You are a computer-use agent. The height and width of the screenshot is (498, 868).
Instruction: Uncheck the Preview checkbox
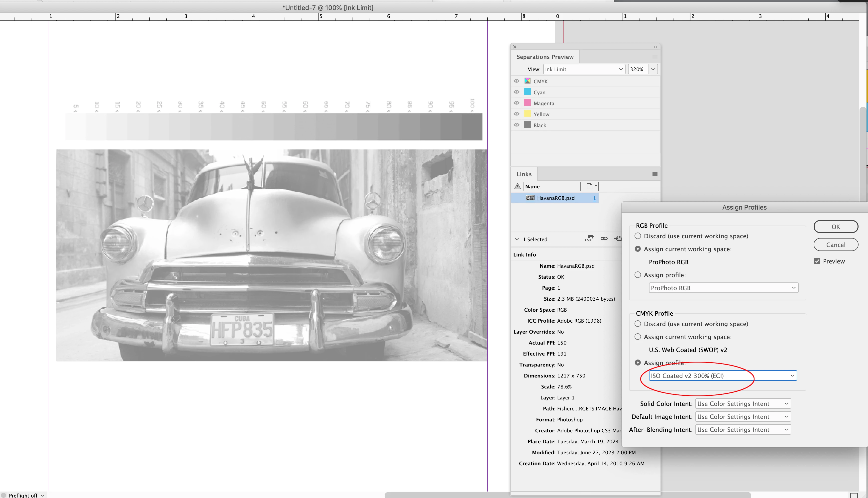pyautogui.click(x=817, y=261)
